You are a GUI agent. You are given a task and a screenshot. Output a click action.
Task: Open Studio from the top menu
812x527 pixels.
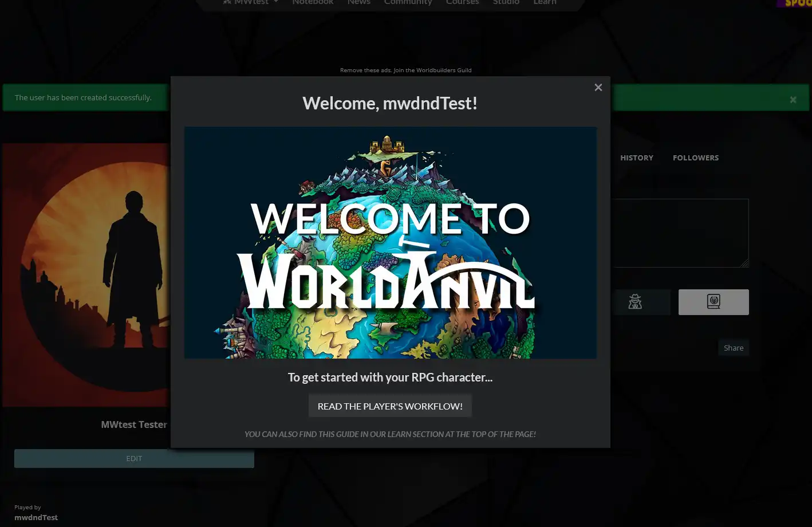[506, 2]
